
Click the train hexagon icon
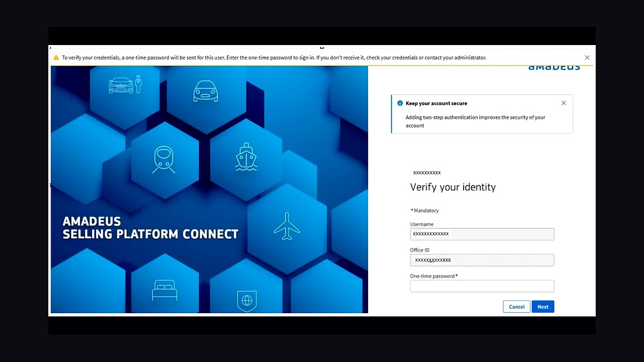coord(164,160)
